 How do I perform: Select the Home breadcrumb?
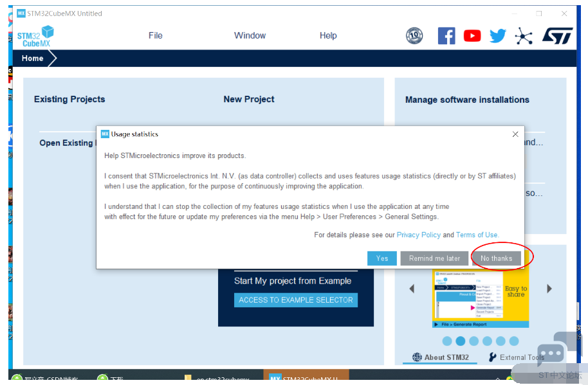[32, 58]
